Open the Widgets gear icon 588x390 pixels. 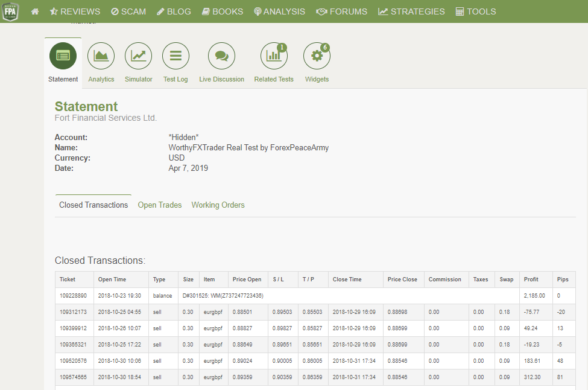click(x=317, y=56)
